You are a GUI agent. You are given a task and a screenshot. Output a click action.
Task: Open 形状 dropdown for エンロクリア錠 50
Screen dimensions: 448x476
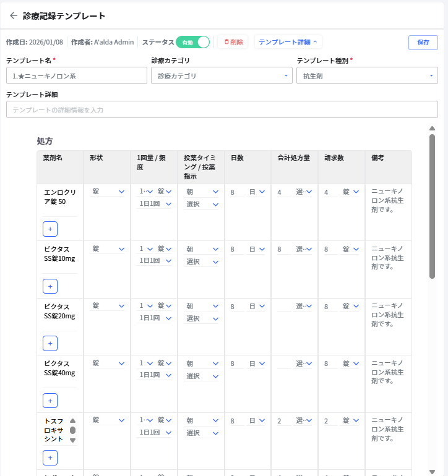click(107, 192)
